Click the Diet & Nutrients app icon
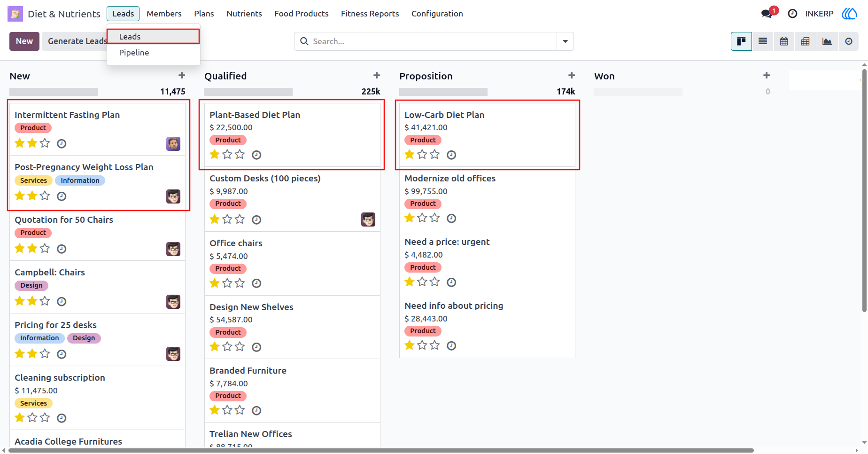 click(15, 14)
